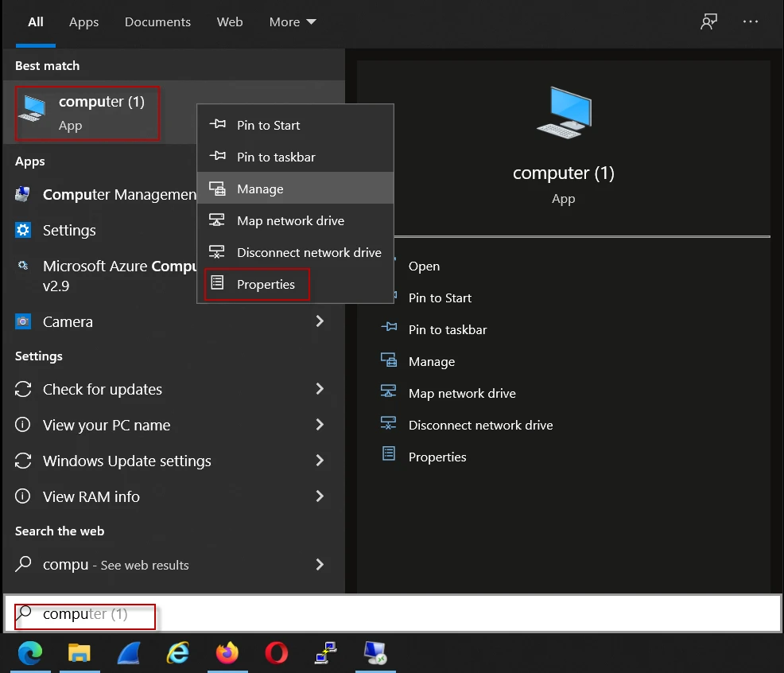Open the remote desktop monitor taskbar icon
This screenshot has width=784, height=673.
point(375,653)
